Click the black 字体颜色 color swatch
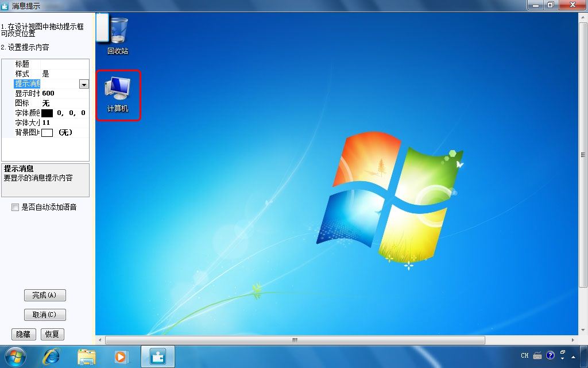The width and height of the screenshot is (588, 368). tap(47, 113)
